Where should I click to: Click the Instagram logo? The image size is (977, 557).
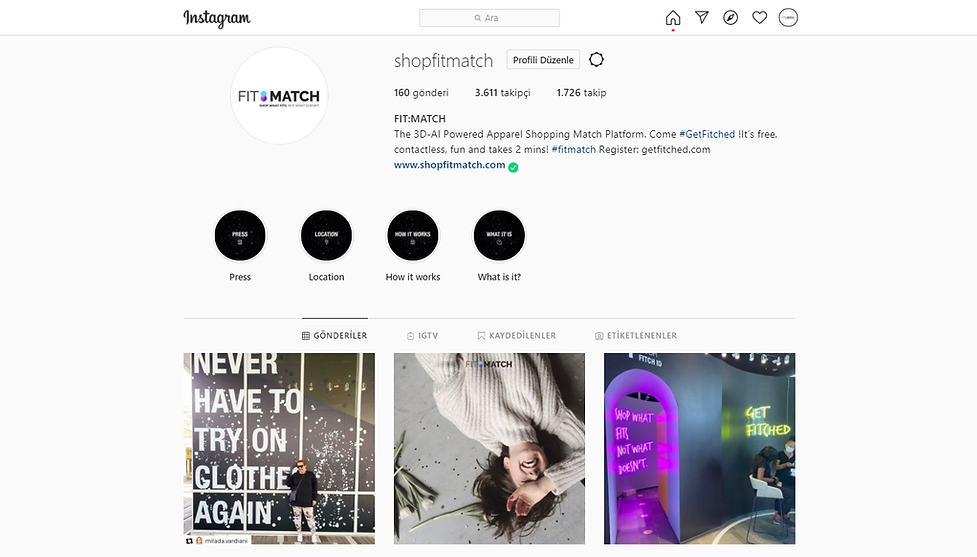(x=217, y=19)
